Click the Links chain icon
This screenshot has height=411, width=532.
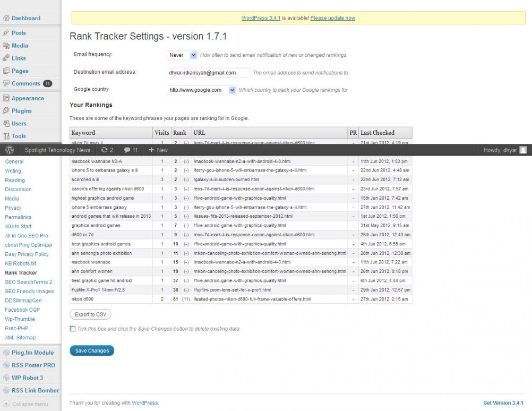pos(6,58)
